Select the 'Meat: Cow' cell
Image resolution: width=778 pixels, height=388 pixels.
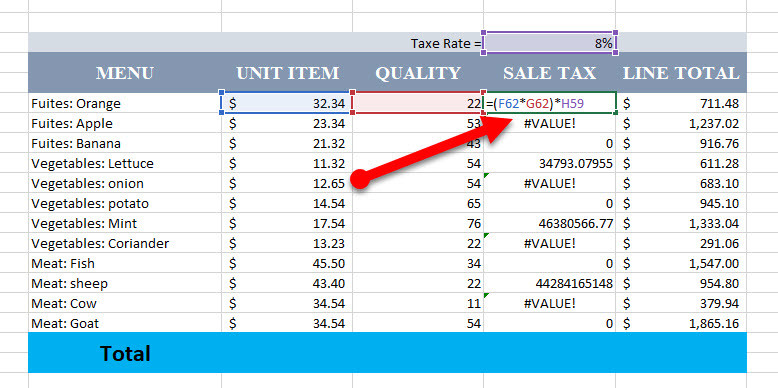click(125, 303)
